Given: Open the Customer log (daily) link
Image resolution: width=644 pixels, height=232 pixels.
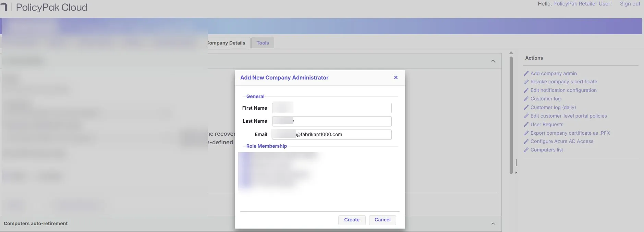Looking at the screenshot, I should [x=553, y=107].
